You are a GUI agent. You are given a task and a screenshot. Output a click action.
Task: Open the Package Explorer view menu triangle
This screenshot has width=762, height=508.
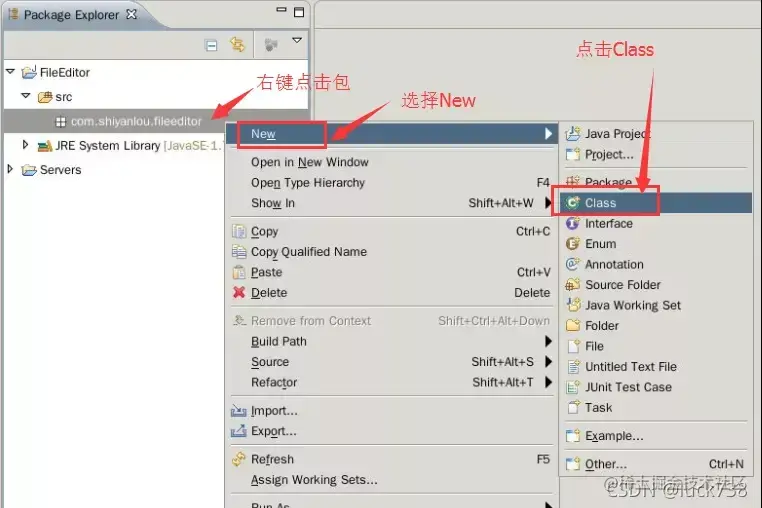tap(296, 40)
